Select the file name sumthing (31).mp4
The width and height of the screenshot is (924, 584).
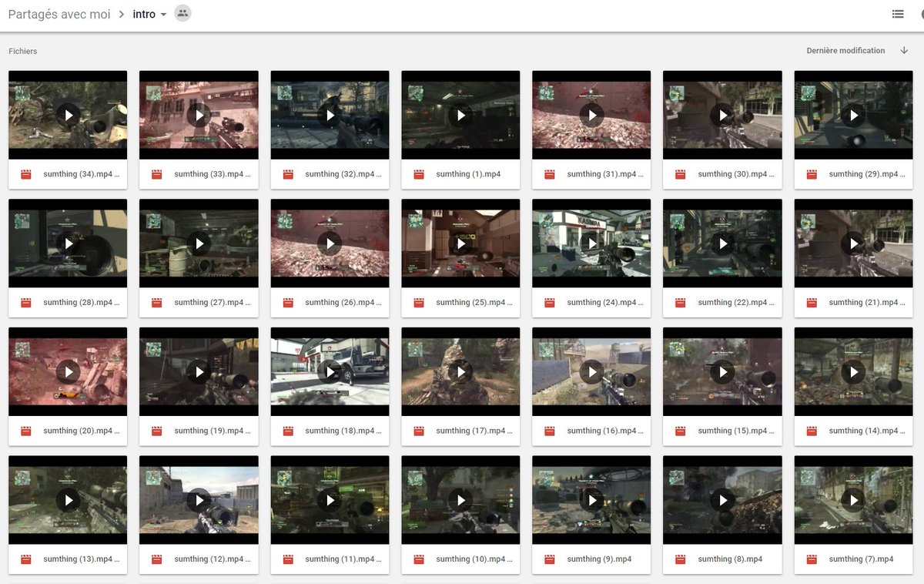(605, 174)
